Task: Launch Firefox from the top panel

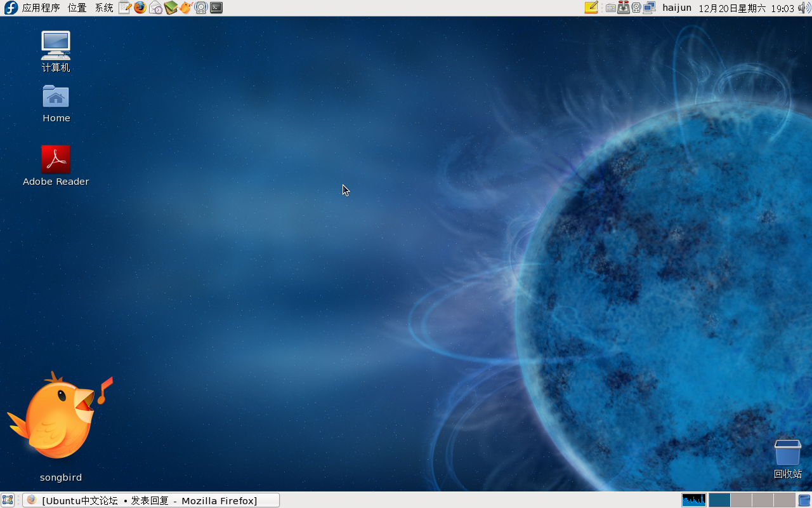Action: [x=140, y=8]
